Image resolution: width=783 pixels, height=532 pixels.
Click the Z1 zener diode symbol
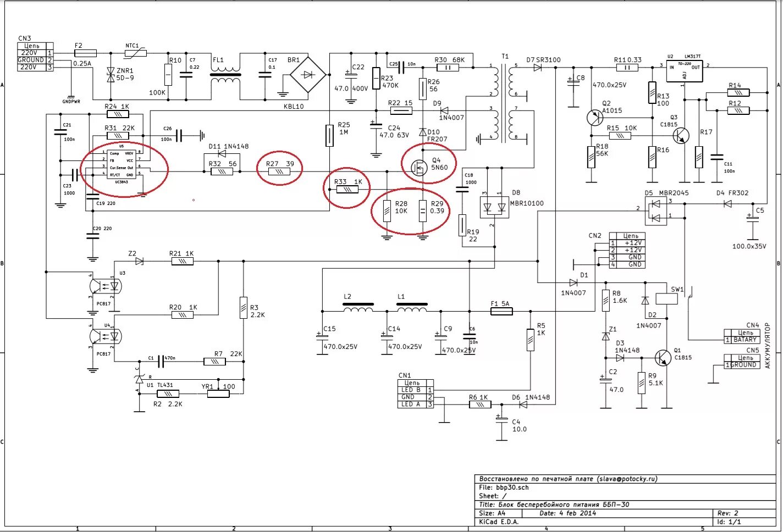pyautogui.click(x=605, y=336)
